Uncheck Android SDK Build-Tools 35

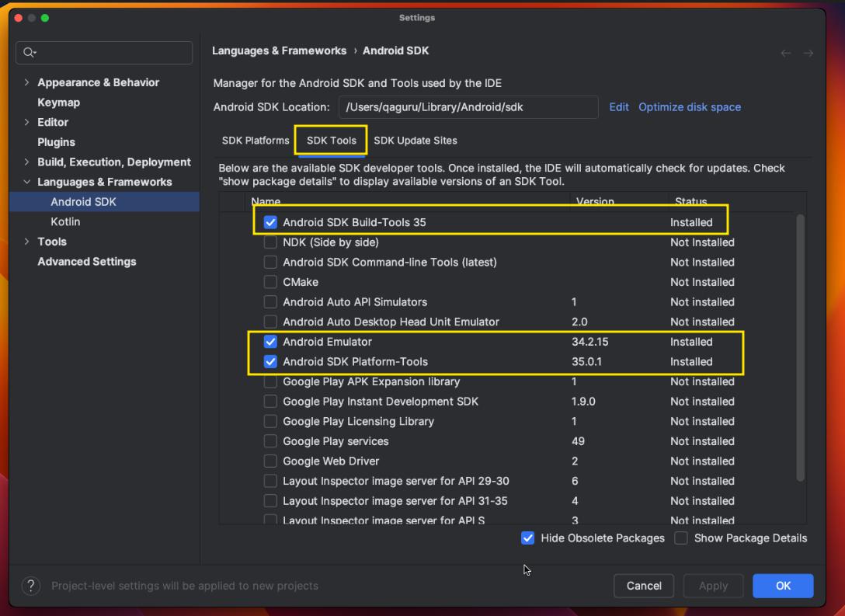pos(270,222)
